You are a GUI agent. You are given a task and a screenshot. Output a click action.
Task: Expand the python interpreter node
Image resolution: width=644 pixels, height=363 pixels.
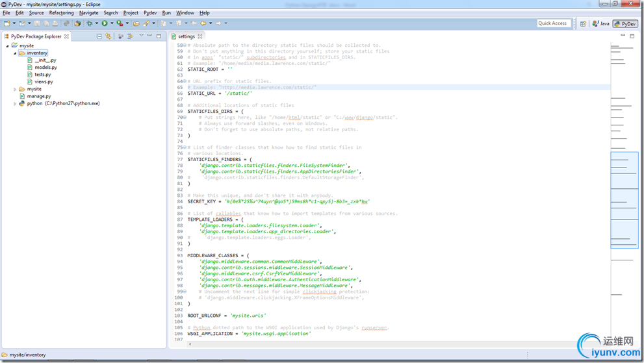[15, 104]
